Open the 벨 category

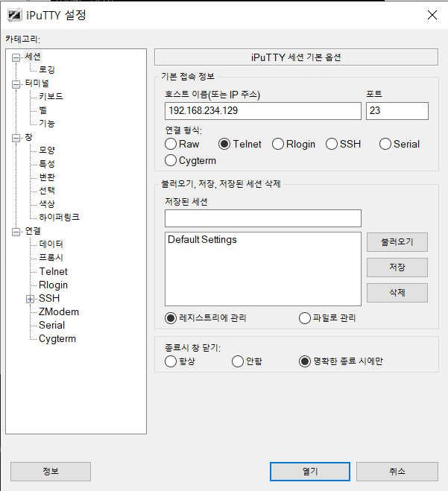43,110
